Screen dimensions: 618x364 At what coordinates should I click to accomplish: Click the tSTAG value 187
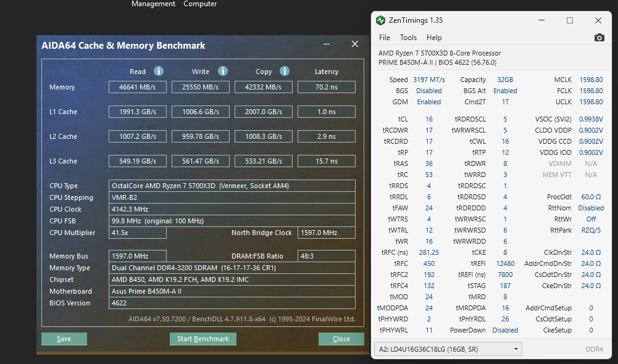coord(505,286)
